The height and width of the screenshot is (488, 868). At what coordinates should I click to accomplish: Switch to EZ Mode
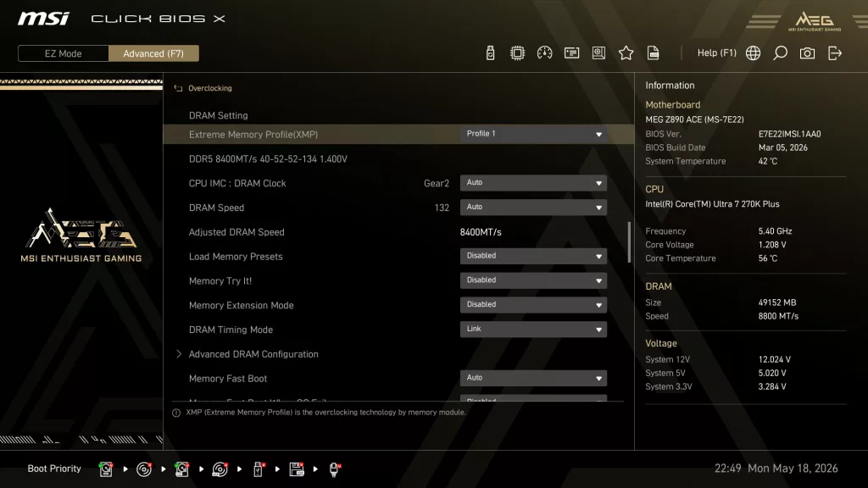coord(63,53)
